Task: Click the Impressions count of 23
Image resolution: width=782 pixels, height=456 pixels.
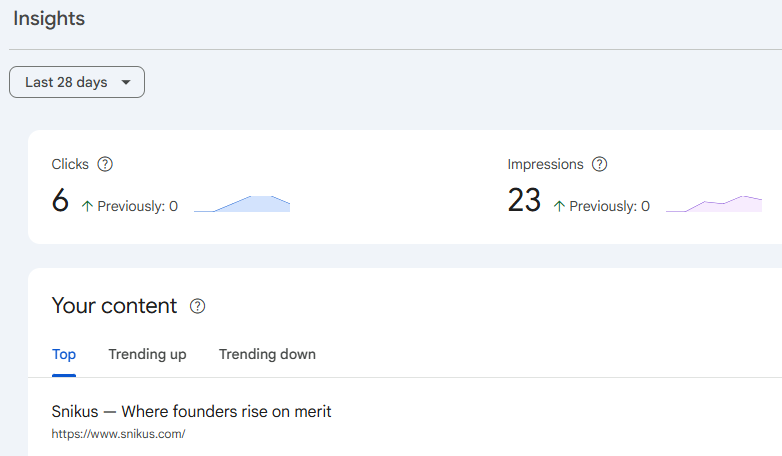Action: tap(524, 200)
